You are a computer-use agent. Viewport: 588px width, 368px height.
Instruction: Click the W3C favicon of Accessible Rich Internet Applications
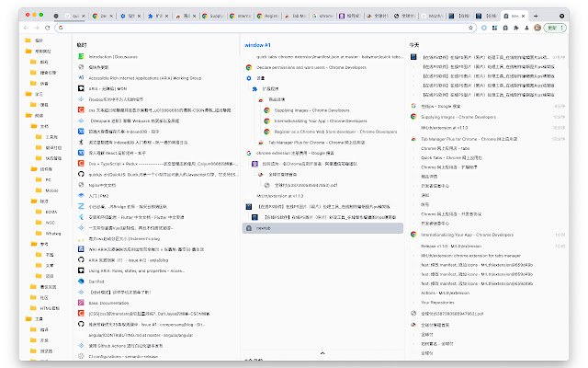pos(81,77)
